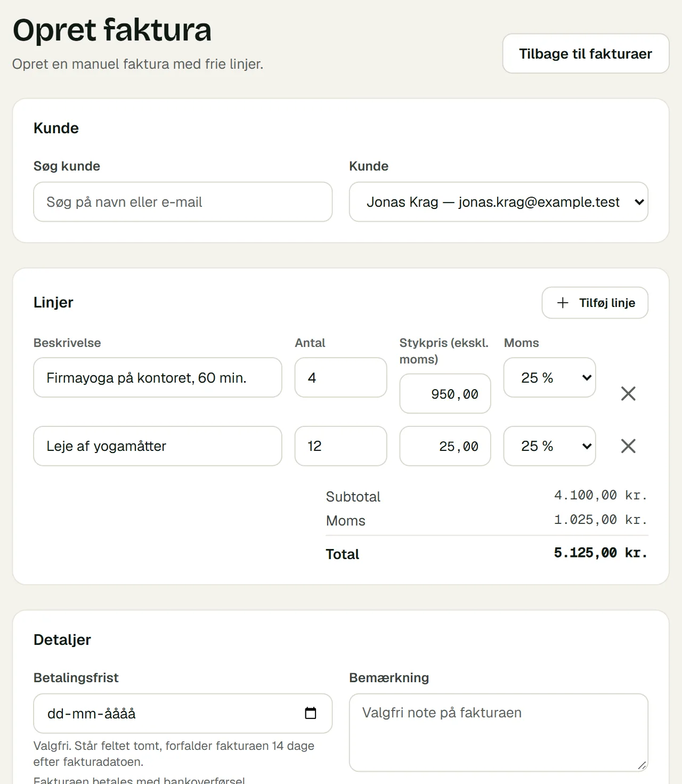This screenshot has height=784, width=682.
Task: Click Antal field containing 12
Action: tap(340, 446)
